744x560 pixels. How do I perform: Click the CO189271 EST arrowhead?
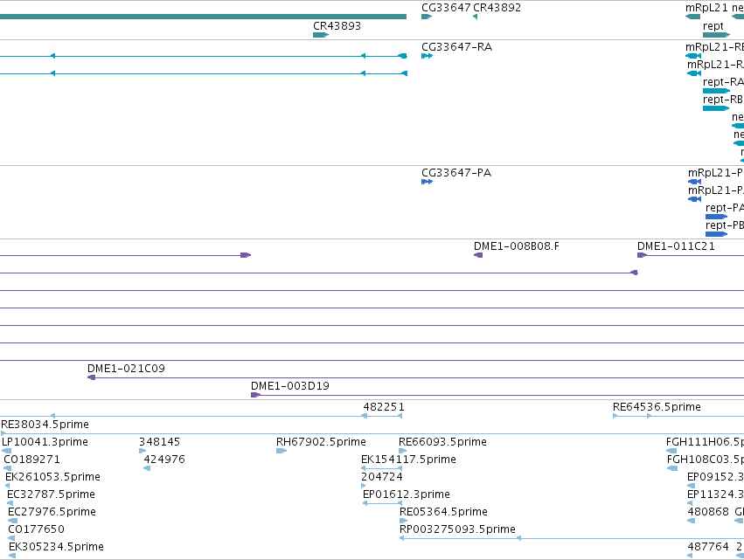point(7,468)
